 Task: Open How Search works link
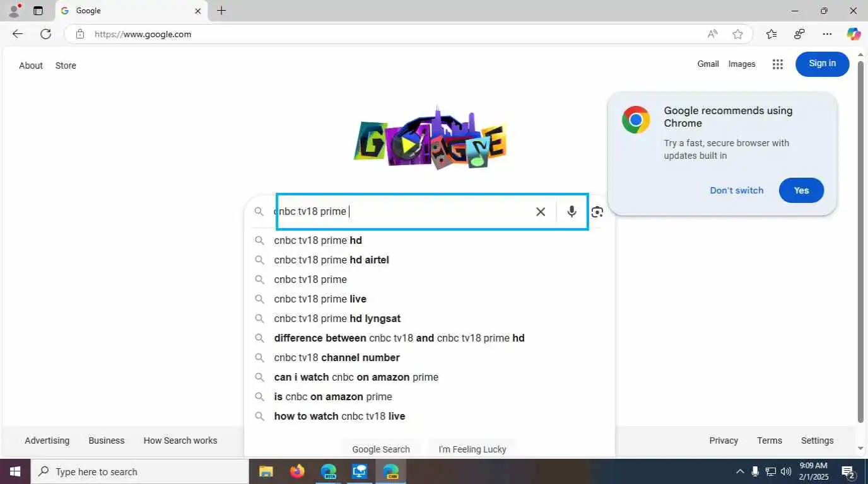tap(180, 441)
